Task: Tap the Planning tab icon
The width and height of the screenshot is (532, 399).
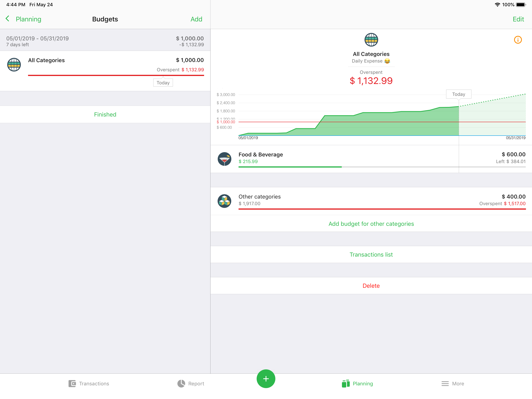Action: [x=346, y=383]
